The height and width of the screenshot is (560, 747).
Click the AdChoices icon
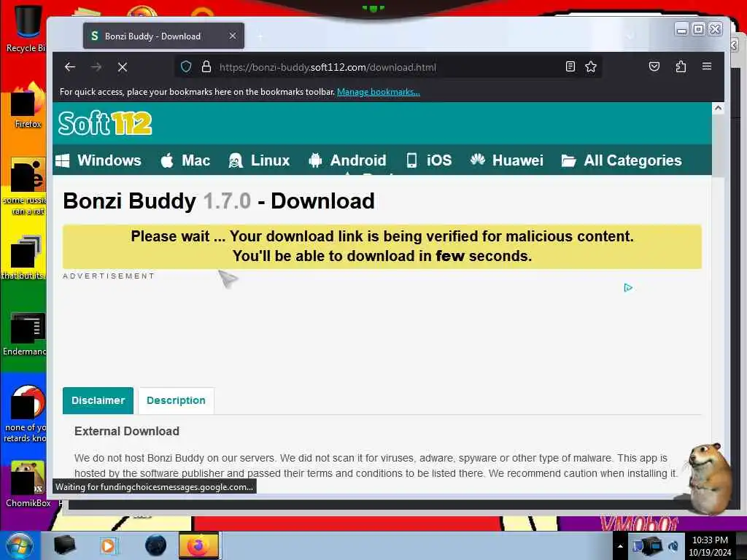(x=628, y=287)
